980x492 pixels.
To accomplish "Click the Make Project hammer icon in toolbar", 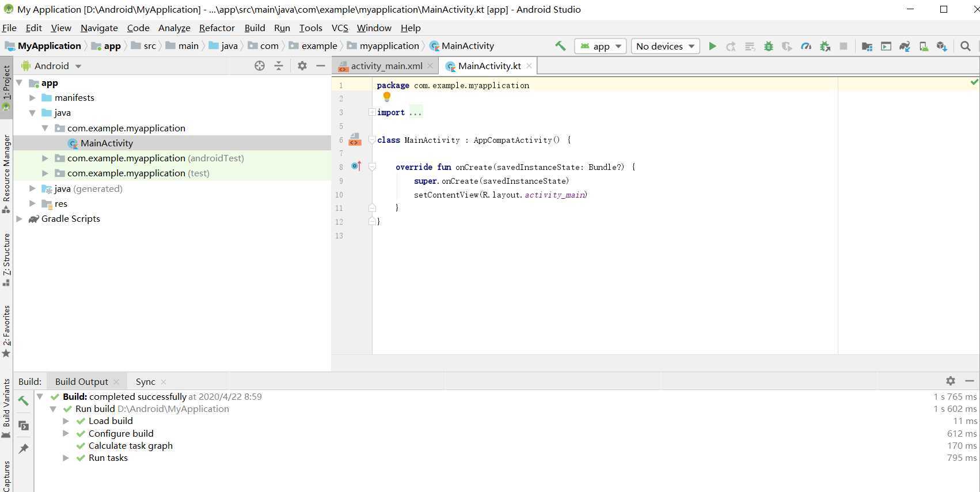I will coord(560,46).
